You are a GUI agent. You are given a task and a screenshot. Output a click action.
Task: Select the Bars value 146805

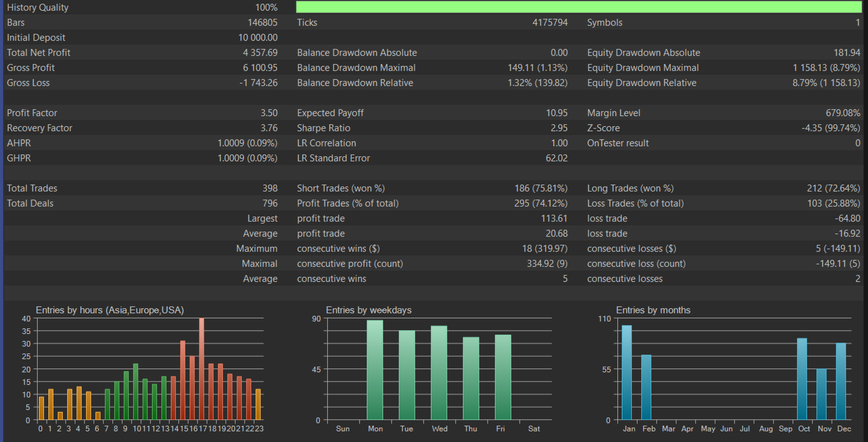[x=263, y=23]
